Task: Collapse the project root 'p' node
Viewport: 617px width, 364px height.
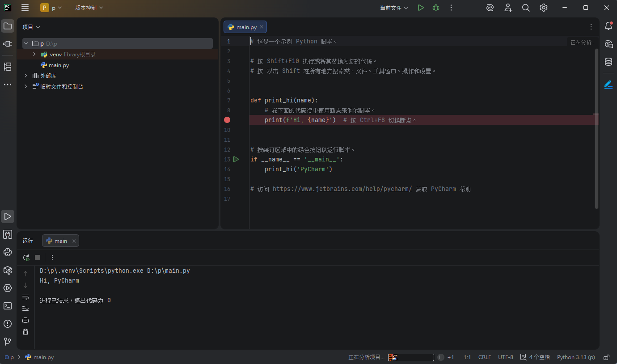Action: coord(25,43)
